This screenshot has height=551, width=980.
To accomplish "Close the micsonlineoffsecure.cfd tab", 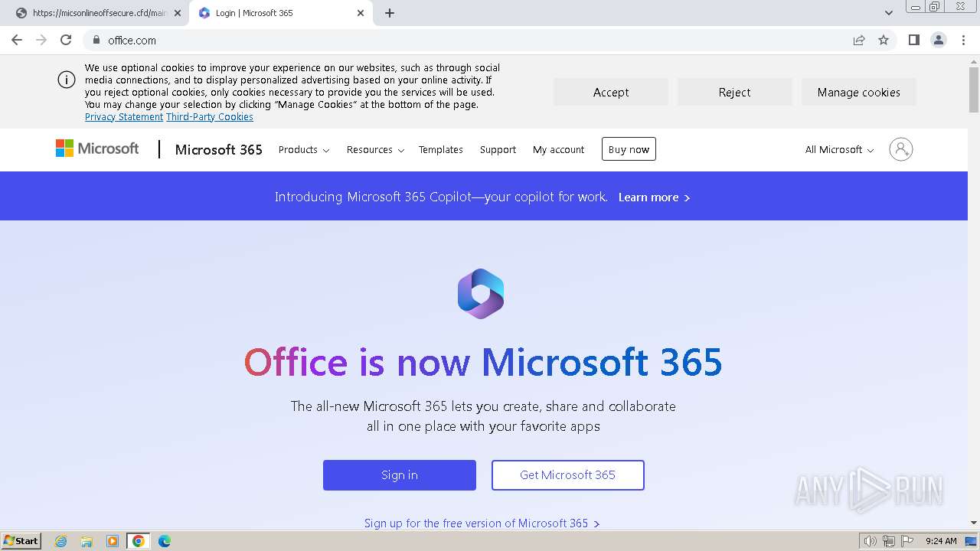I will [x=178, y=13].
